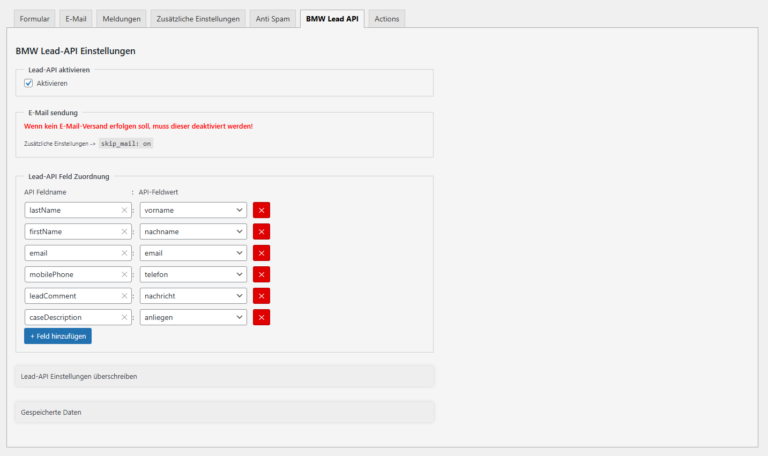This screenshot has height=456, width=768.
Task: Switch to the Formular tab
Action: tap(34, 19)
